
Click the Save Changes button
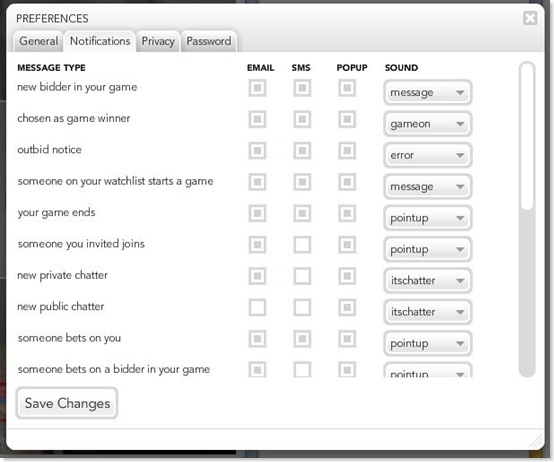pos(67,403)
